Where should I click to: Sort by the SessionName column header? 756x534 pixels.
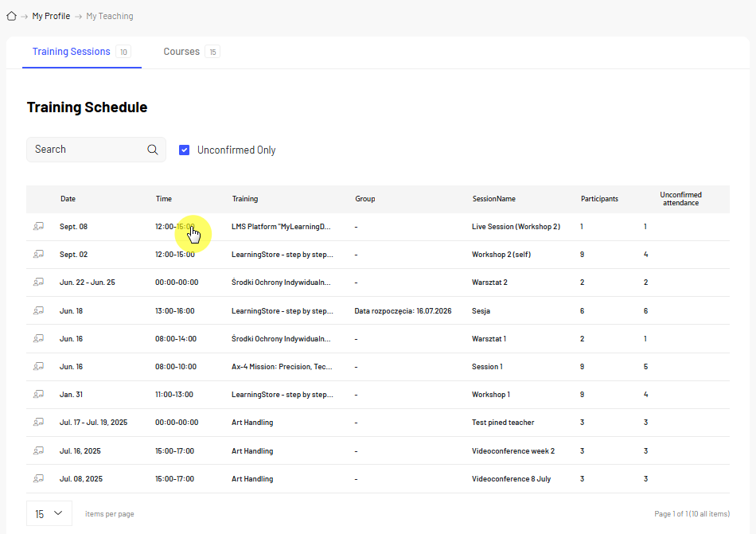493,199
